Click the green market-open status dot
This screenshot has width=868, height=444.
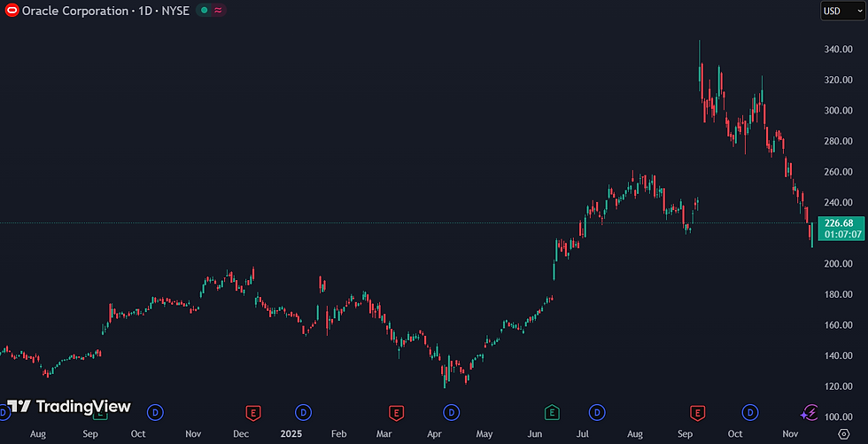click(x=205, y=10)
